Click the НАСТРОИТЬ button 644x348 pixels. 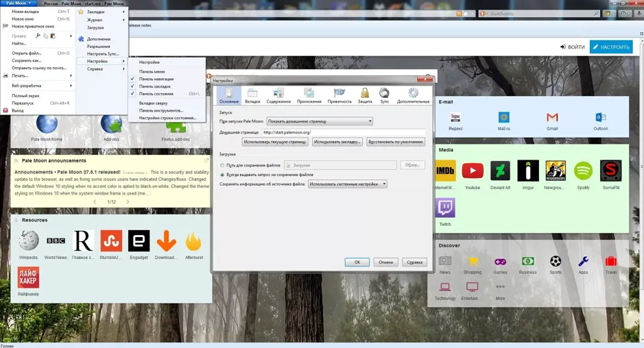(x=610, y=47)
